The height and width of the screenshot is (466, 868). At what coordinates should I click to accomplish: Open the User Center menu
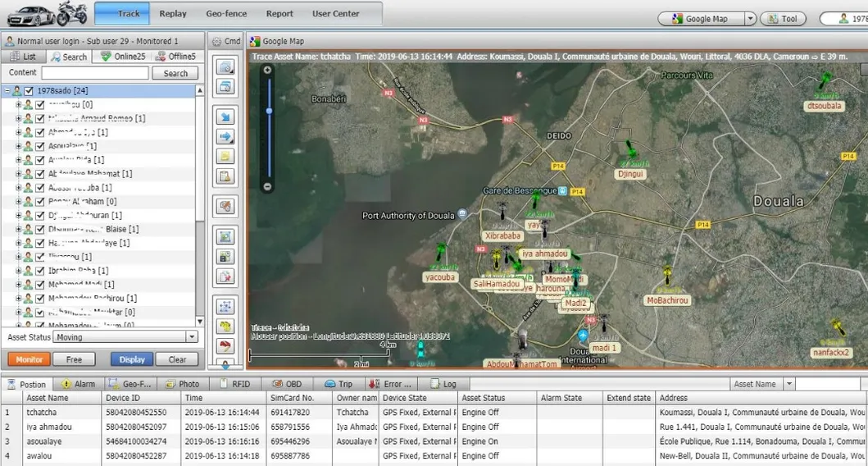(x=335, y=13)
